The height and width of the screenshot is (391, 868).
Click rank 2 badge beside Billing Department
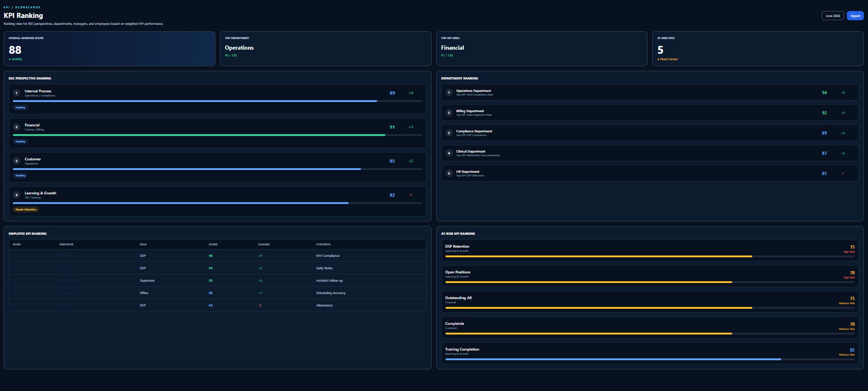[x=449, y=113]
